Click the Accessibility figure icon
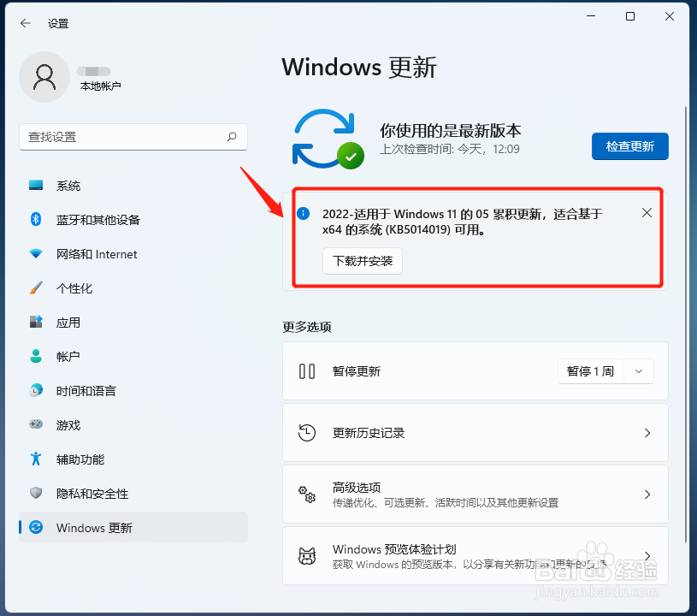The image size is (697, 616). point(36,459)
